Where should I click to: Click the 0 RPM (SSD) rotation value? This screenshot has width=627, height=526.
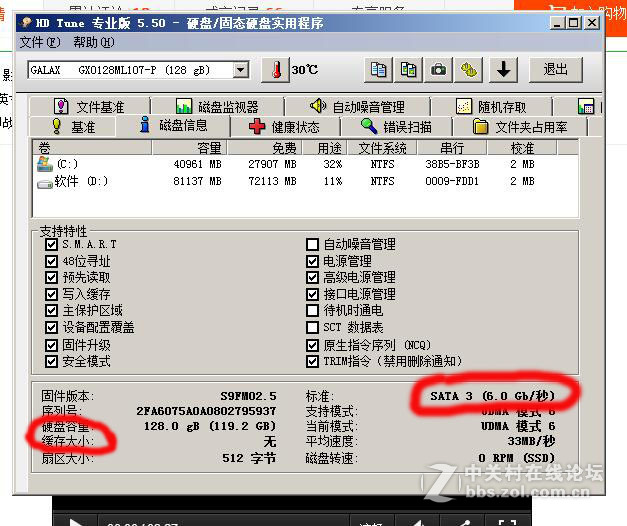coord(517,458)
